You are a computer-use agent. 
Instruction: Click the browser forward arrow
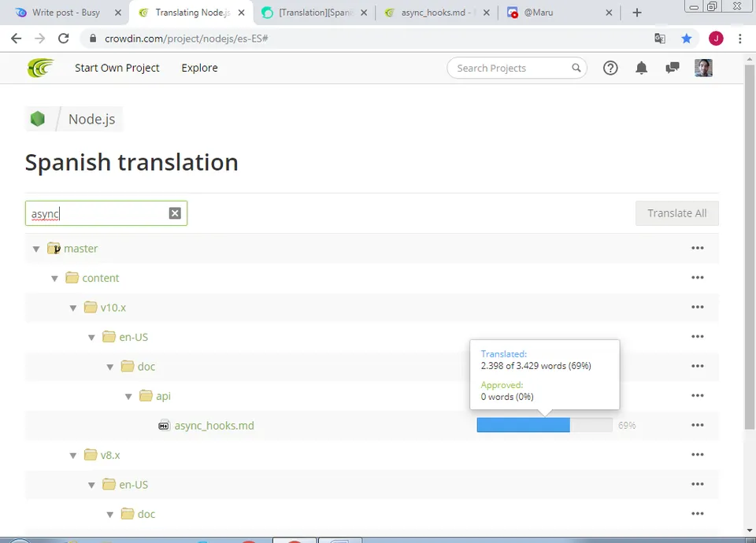(40, 39)
